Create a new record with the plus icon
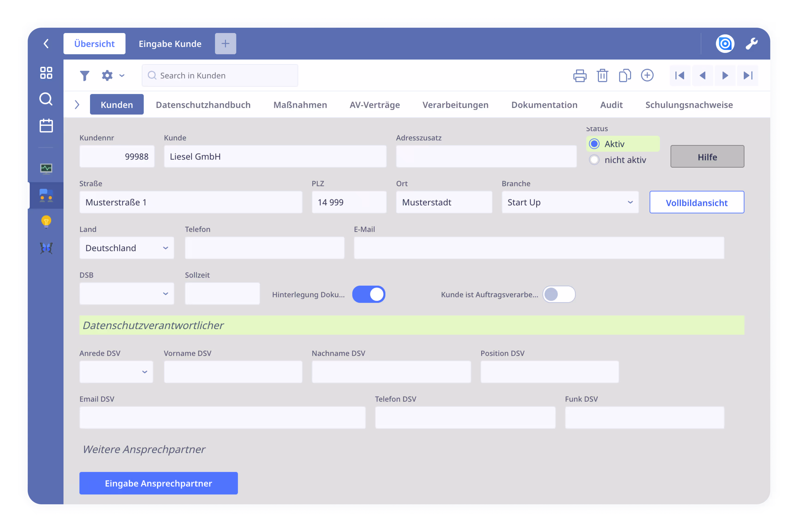Viewport: 798px width, 532px height. [647, 75]
